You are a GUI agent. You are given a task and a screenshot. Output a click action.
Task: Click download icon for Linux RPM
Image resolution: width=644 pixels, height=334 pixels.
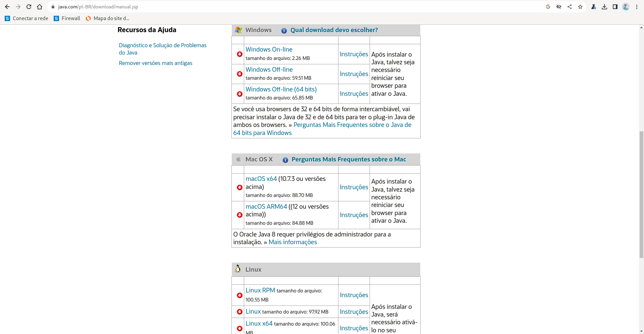(239, 295)
